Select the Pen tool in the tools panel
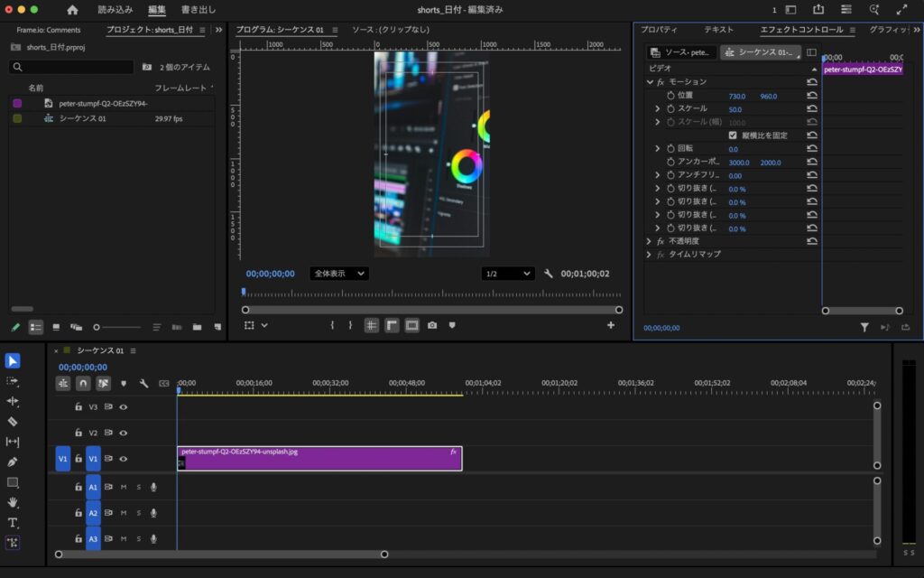Viewport: 924px width, 578px height. 13,461
